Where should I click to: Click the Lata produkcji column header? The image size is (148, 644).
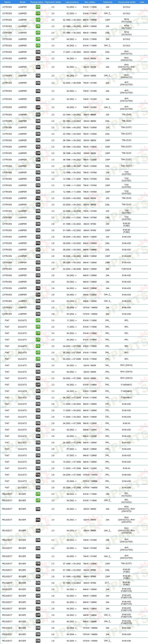coord(72,2)
